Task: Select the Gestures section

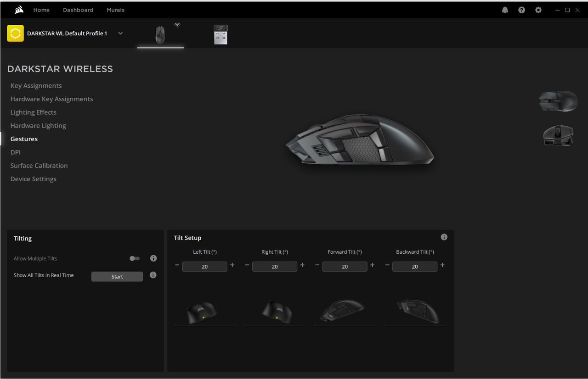Action: [24, 139]
